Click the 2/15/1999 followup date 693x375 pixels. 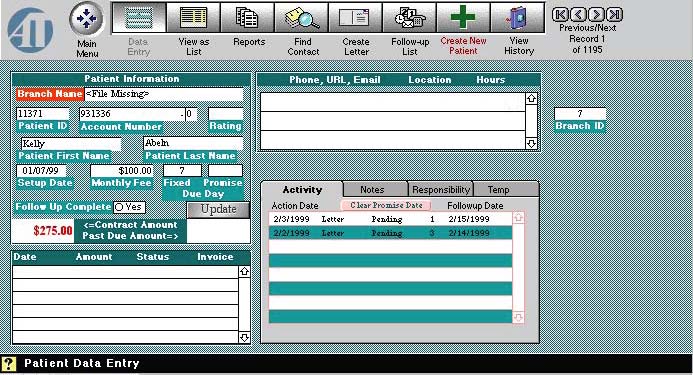point(469,219)
